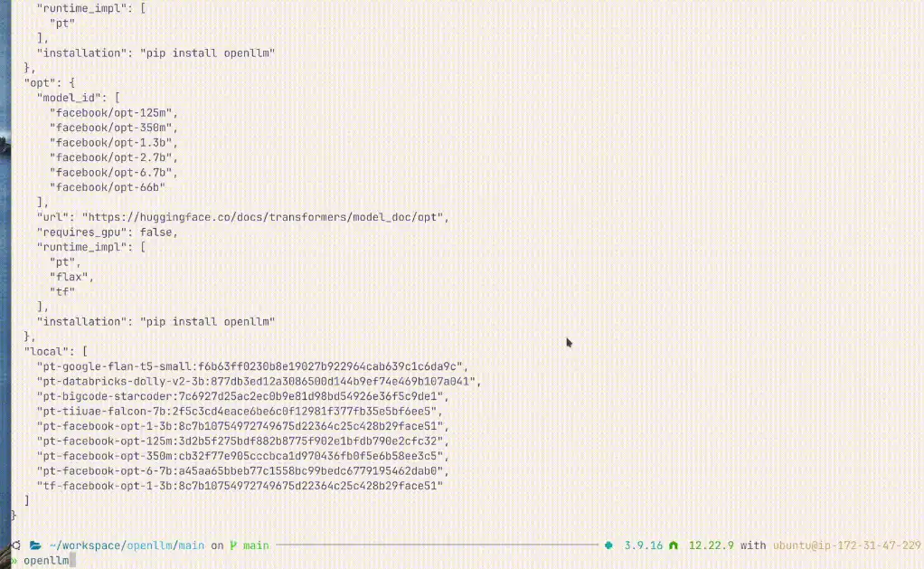The width and height of the screenshot is (924, 569).
Task: Select the "facebook/opt-125m" entry
Action: (x=113, y=112)
